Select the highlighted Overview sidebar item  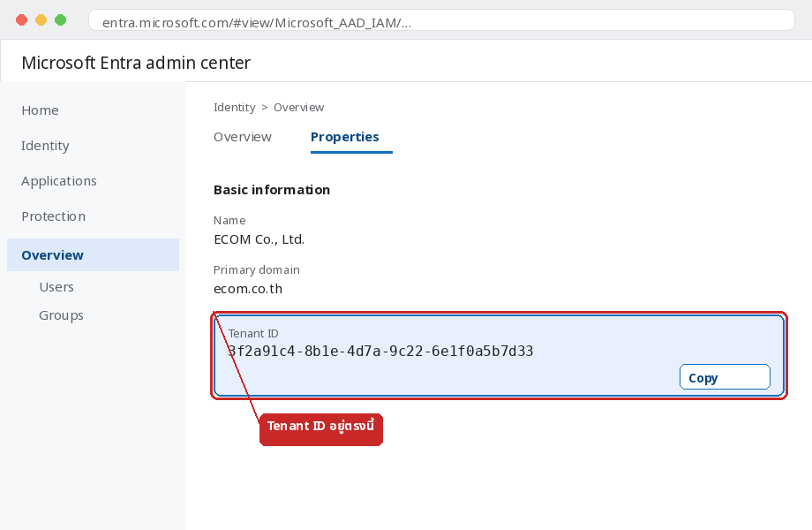click(x=94, y=255)
